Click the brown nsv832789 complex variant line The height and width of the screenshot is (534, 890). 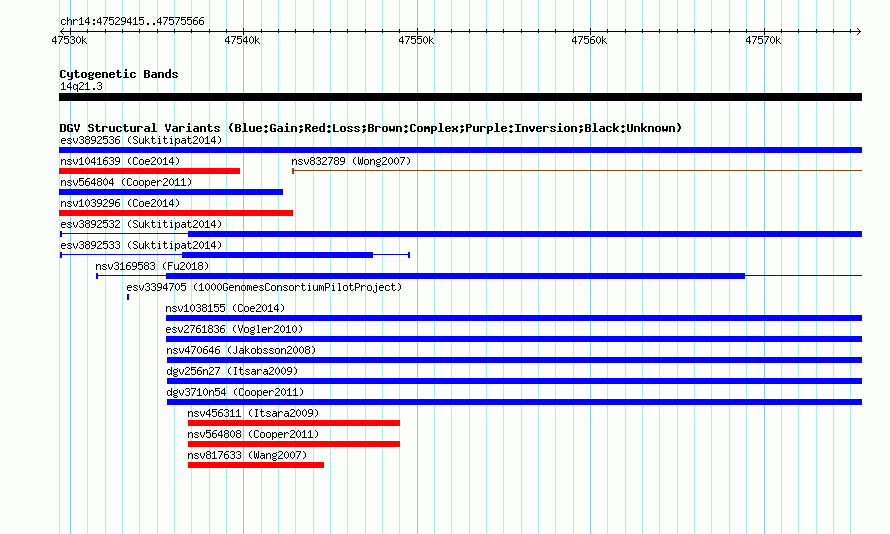[x=577, y=170]
